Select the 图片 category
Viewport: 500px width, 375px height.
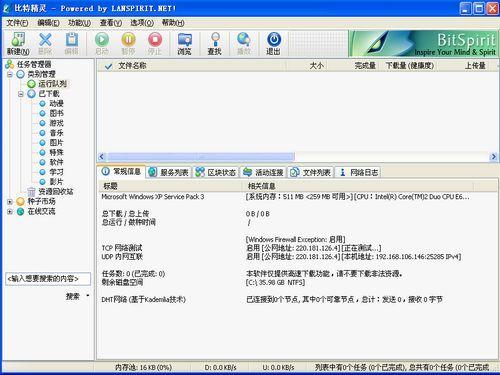tap(56, 143)
